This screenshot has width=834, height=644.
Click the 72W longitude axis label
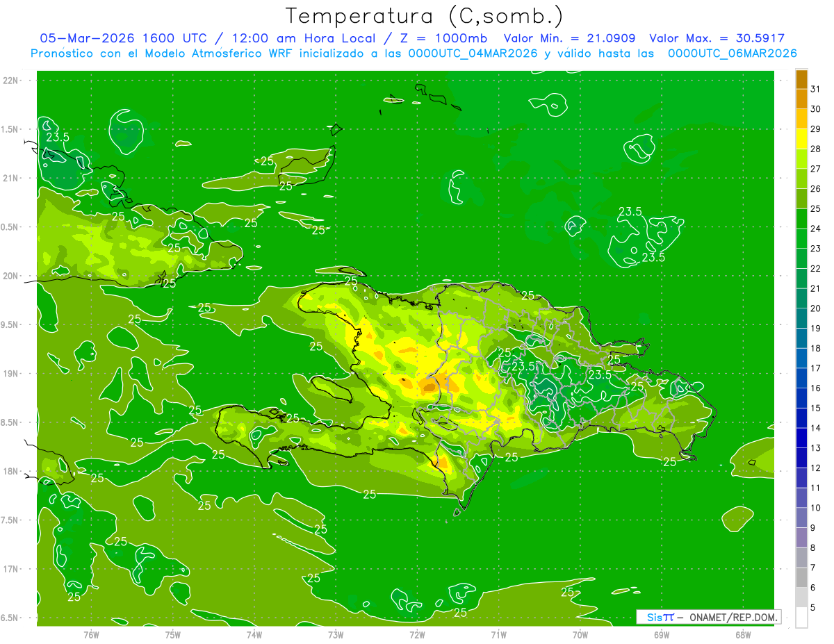[x=417, y=635]
